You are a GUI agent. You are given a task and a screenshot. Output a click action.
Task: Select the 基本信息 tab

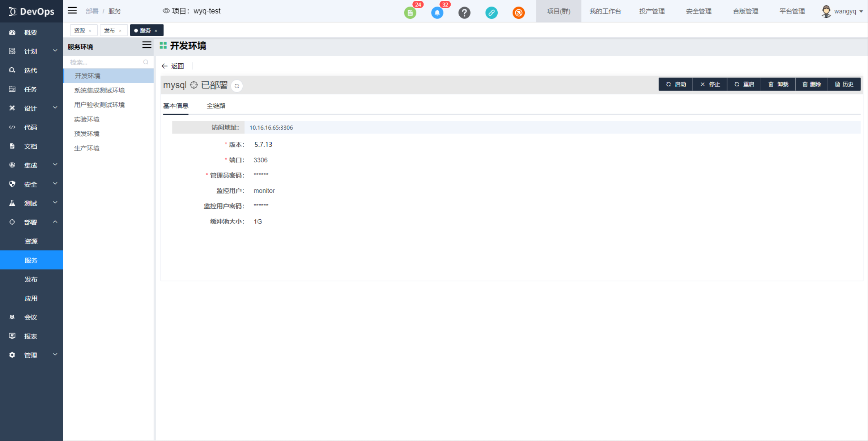[176, 106]
